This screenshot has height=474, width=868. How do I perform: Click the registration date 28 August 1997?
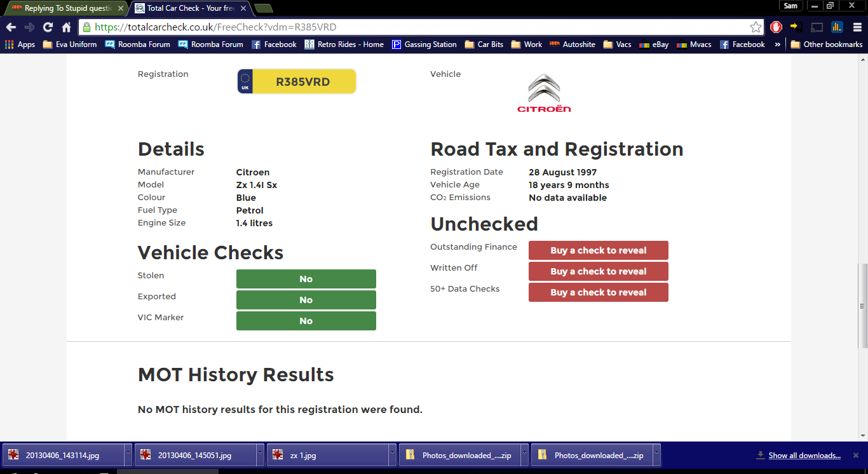coord(562,172)
